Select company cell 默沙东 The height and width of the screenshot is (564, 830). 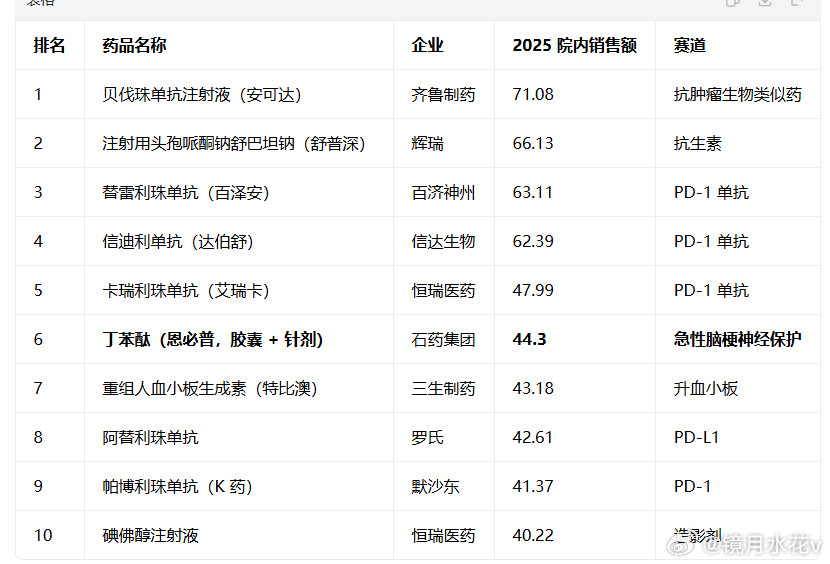point(436,487)
